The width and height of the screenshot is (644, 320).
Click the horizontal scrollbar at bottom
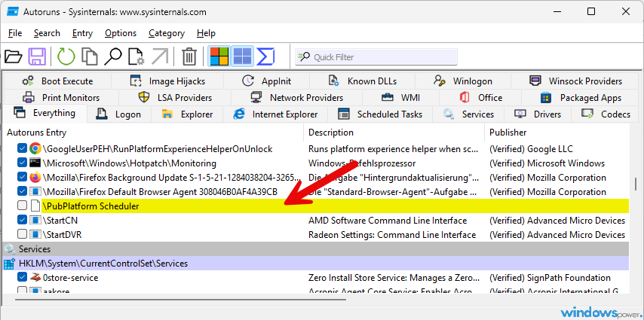181,299
